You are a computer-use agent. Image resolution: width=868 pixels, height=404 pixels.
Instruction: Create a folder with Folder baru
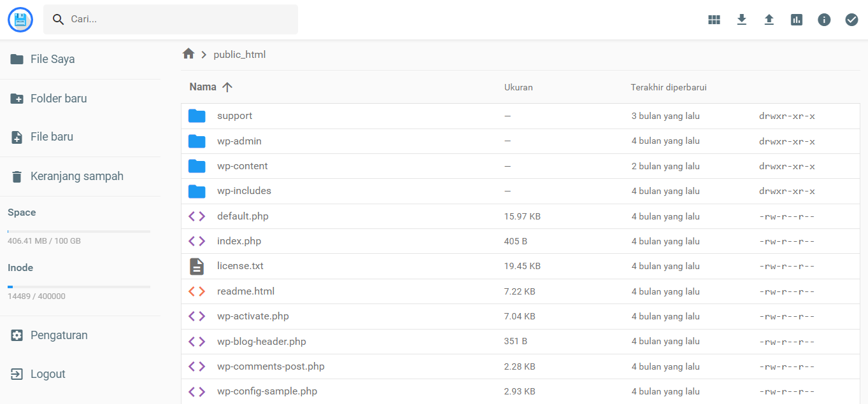(x=59, y=98)
